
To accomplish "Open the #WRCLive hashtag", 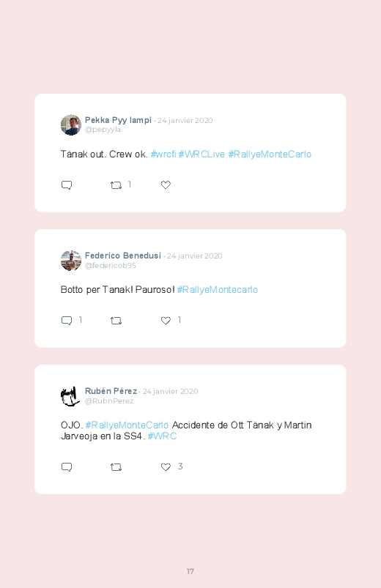I will pos(201,154).
